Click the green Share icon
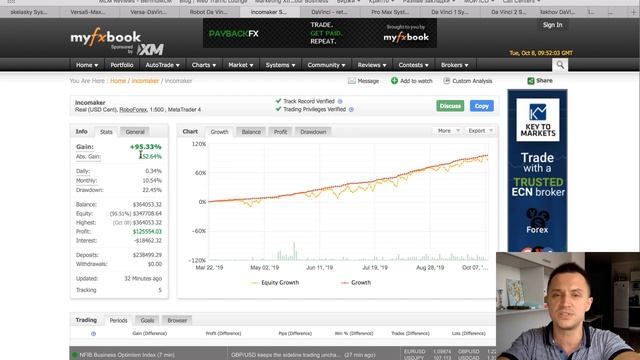 click(x=531, y=81)
